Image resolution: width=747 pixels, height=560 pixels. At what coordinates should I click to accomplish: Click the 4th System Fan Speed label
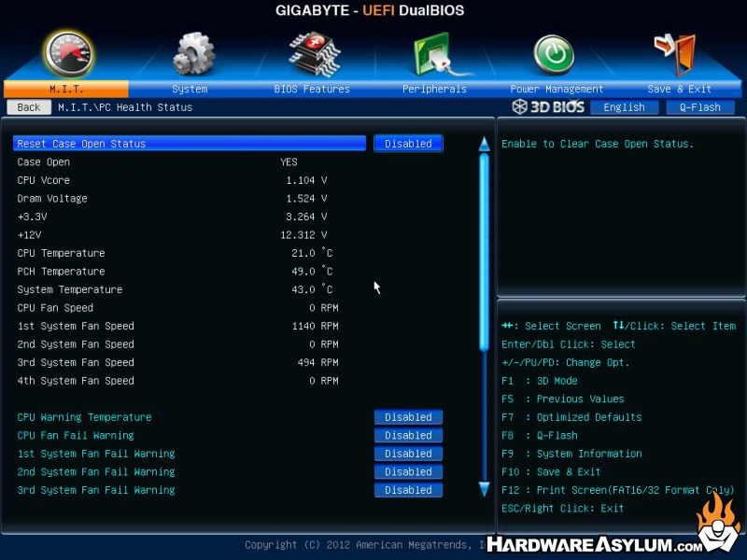[76, 381]
